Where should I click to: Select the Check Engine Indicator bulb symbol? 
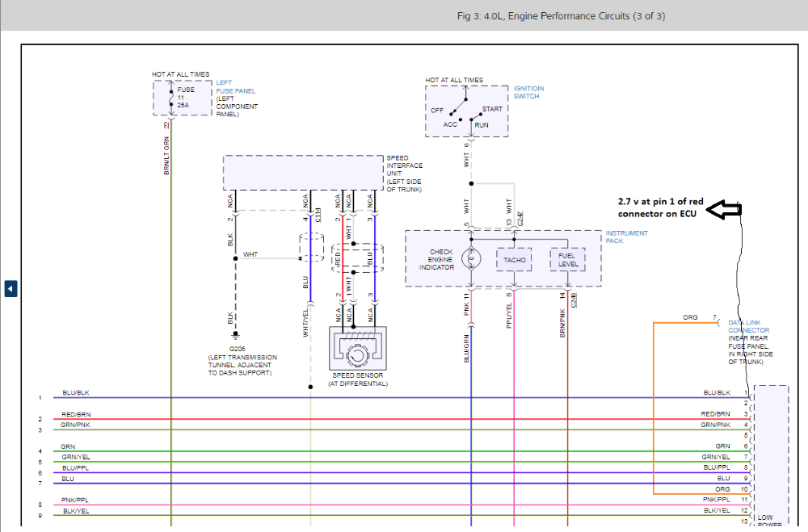pos(469,257)
